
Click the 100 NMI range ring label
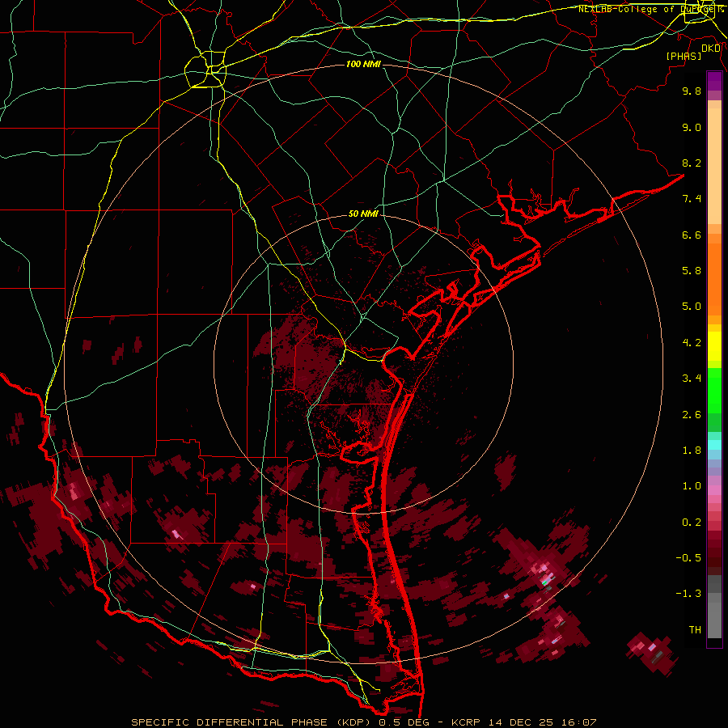[x=363, y=64]
